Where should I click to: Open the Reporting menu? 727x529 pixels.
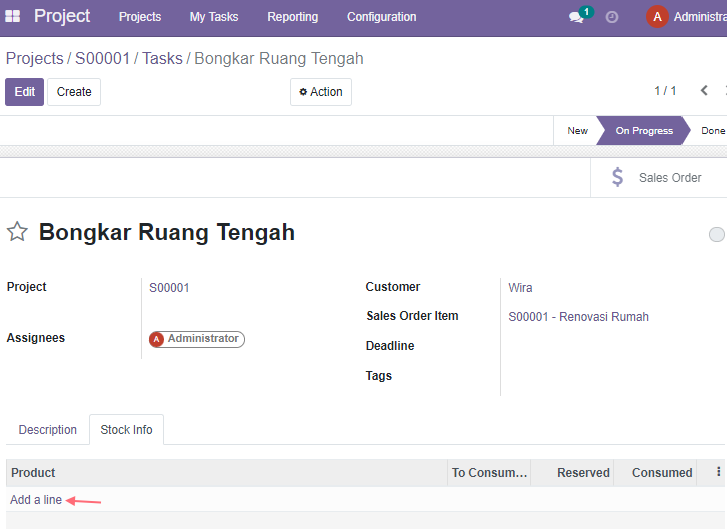[293, 17]
